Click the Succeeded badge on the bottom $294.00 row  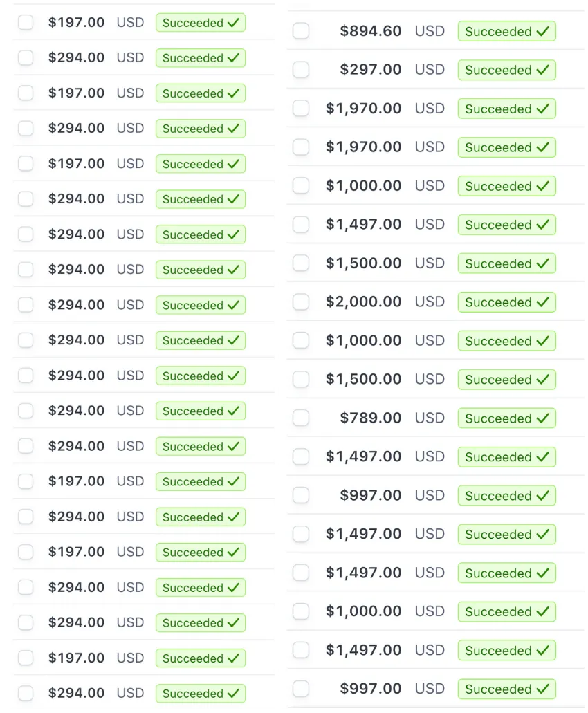200,693
